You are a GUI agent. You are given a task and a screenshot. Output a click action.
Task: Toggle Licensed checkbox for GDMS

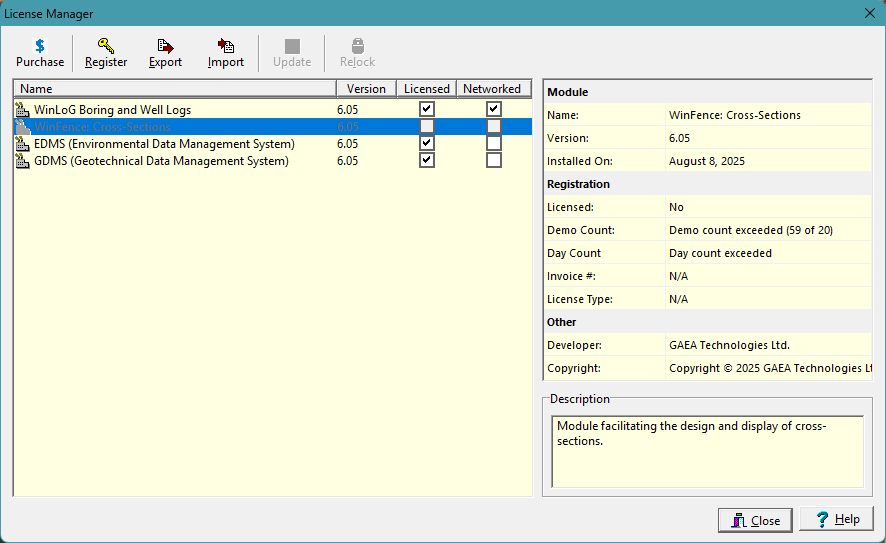pyautogui.click(x=427, y=160)
